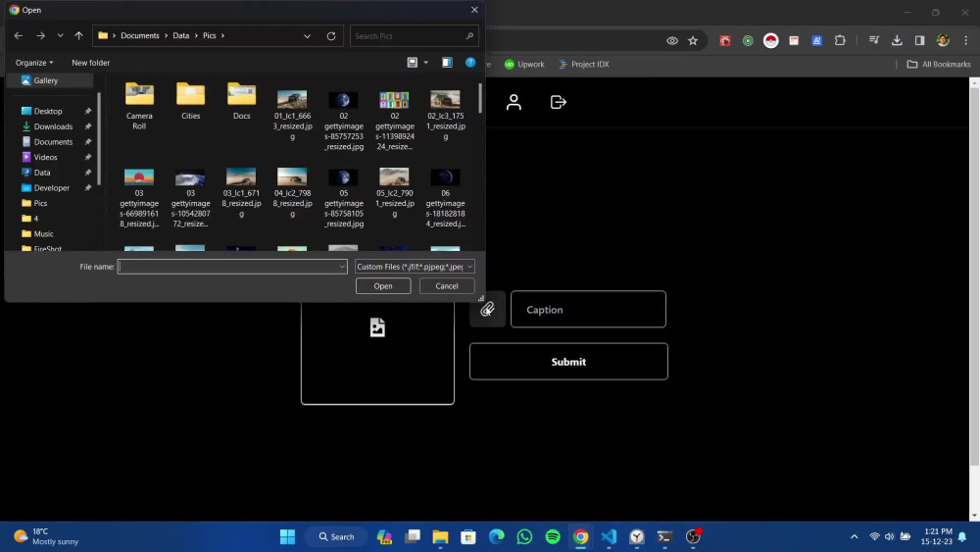
Task: Click the Search Pics field
Action: [x=414, y=36]
